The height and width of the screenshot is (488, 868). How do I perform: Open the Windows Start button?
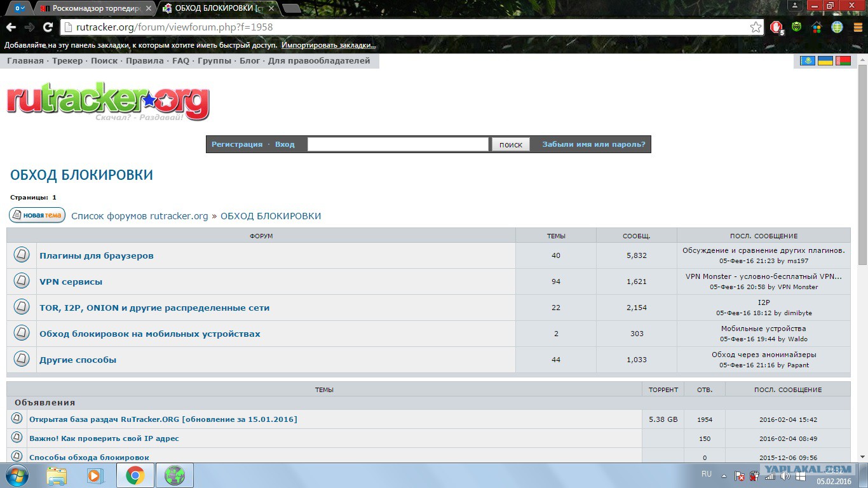coord(16,475)
